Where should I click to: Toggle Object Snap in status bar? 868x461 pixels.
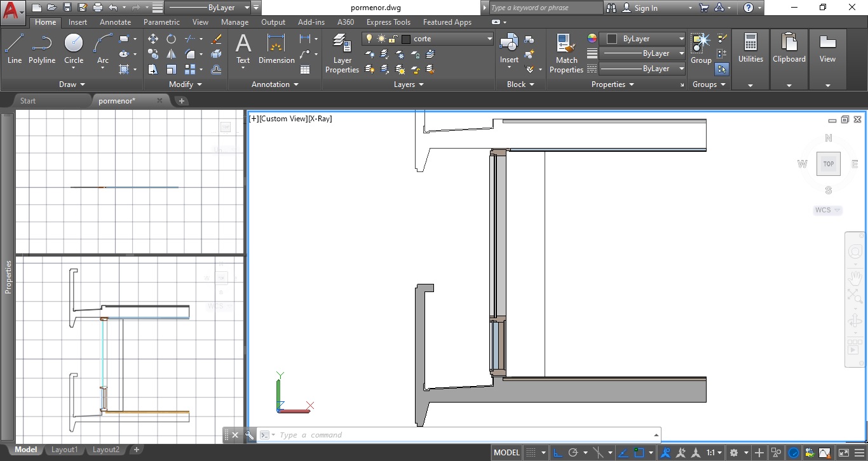(640, 453)
